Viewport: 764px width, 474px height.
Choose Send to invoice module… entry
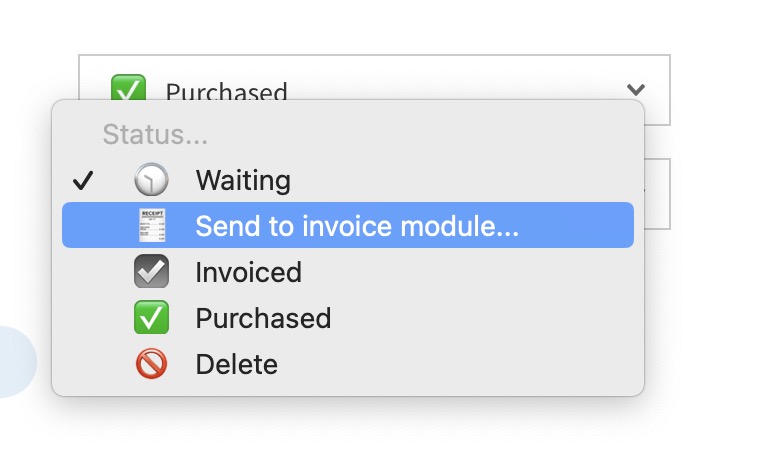[357, 226]
